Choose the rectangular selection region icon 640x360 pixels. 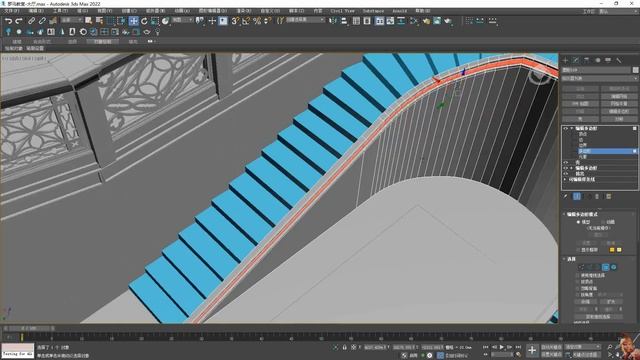click(111, 20)
